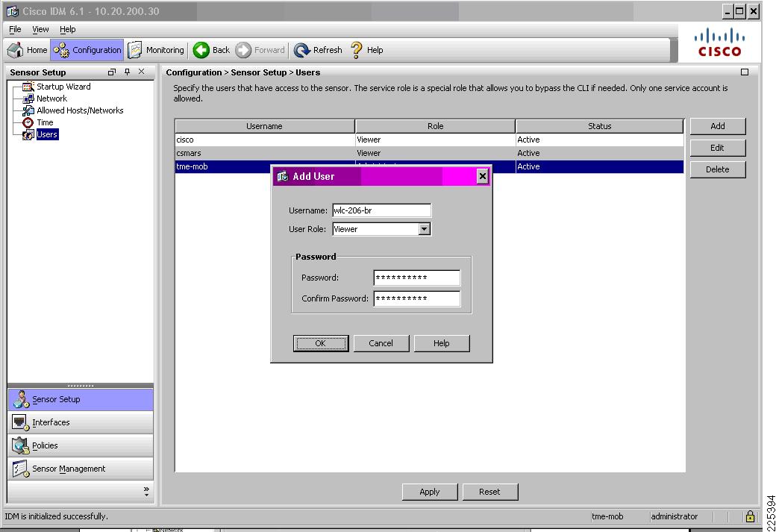Click the Username input field
The image size is (776, 532).
381,210
